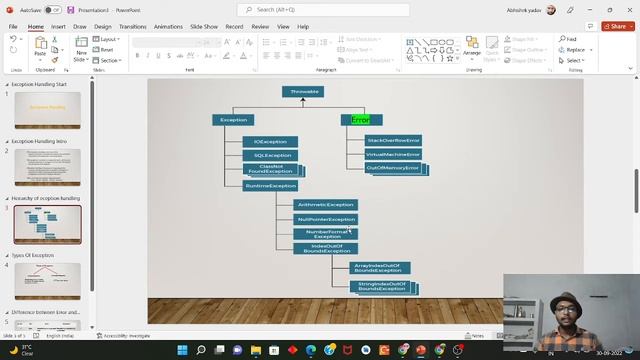This screenshot has height=360, width=640.
Task: Toggle Underline formatting
Action: coord(158,56)
